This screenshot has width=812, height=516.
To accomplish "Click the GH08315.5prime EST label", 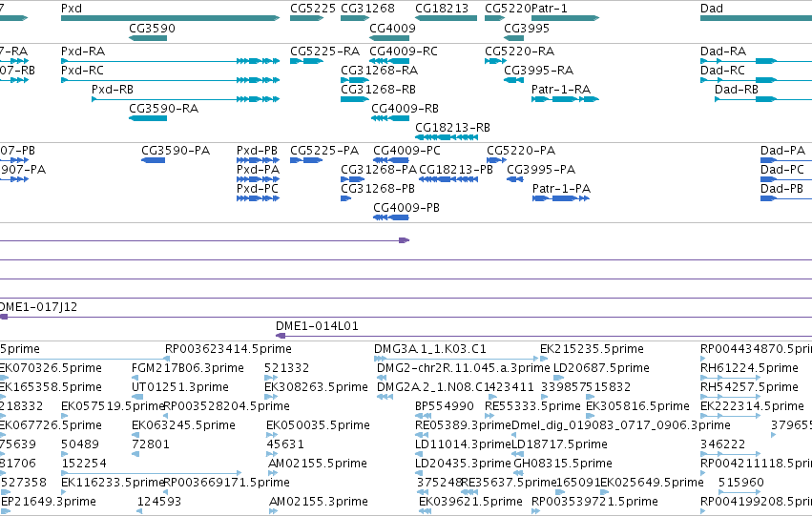I will tap(563, 464).
